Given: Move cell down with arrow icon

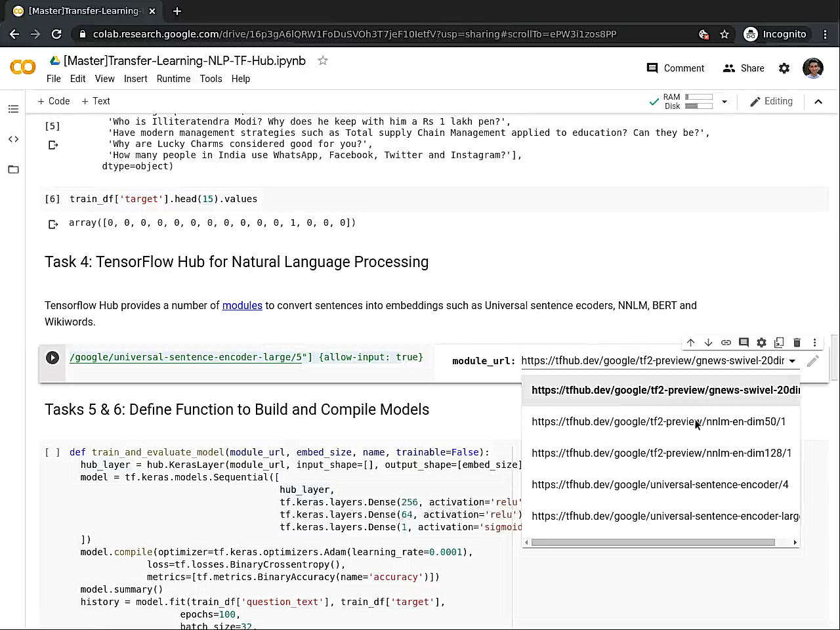Looking at the screenshot, I should (x=708, y=343).
